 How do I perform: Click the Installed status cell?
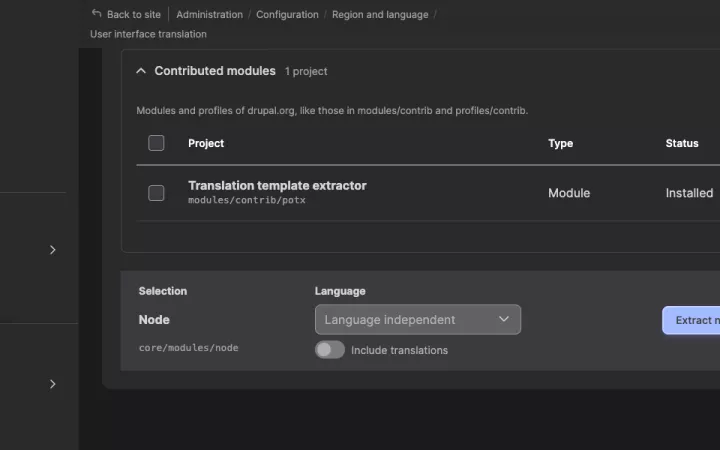pyautogui.click(x=689, y=193)
